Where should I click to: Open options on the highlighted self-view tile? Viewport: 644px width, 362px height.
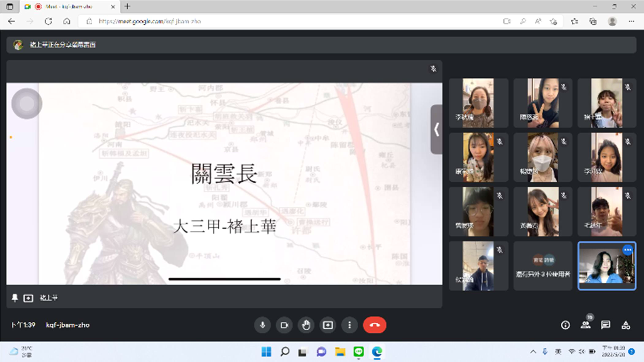[x=627, y=250]
